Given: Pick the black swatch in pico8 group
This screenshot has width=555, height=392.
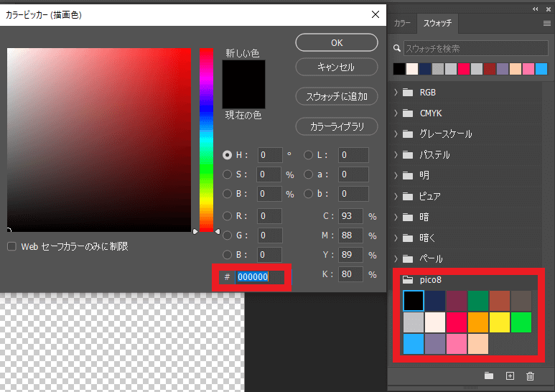Looking at the screenshot, I should point(414,301).
